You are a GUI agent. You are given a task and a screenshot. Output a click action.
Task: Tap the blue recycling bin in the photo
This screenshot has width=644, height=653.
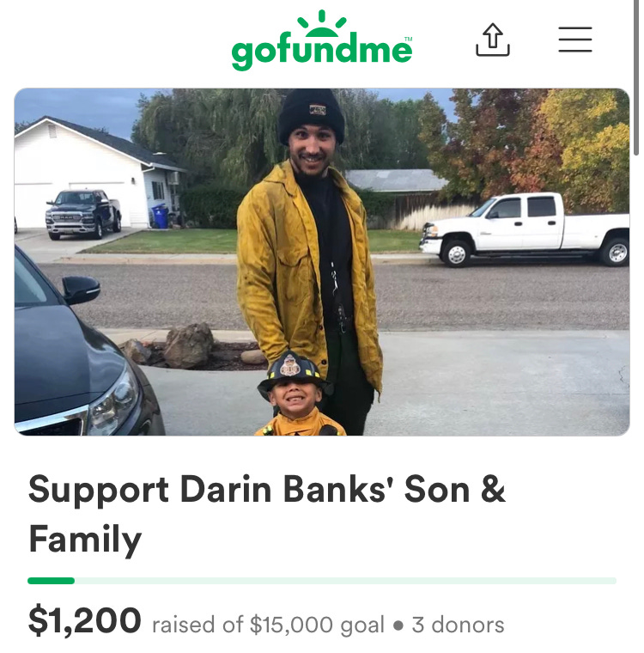pos(161,216)
